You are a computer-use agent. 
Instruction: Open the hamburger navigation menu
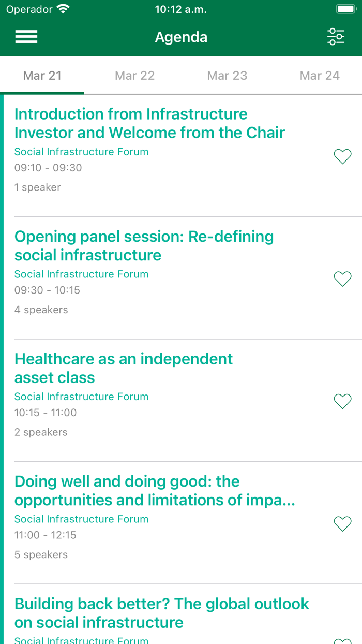(x=26, y=36)
